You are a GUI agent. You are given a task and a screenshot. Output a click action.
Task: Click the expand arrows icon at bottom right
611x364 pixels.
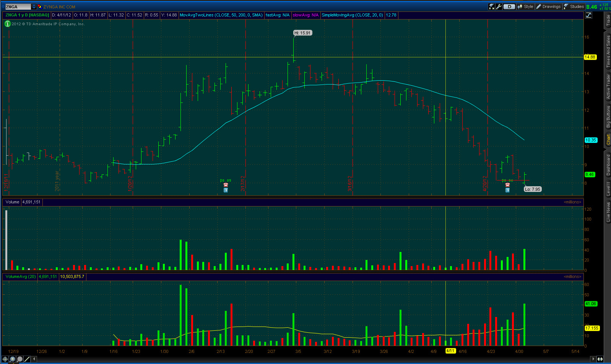[600, 359]
